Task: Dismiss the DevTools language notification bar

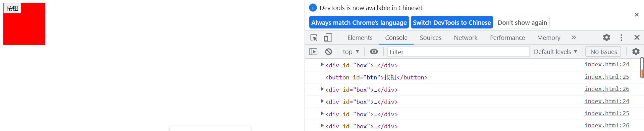Action: (637, 15)
